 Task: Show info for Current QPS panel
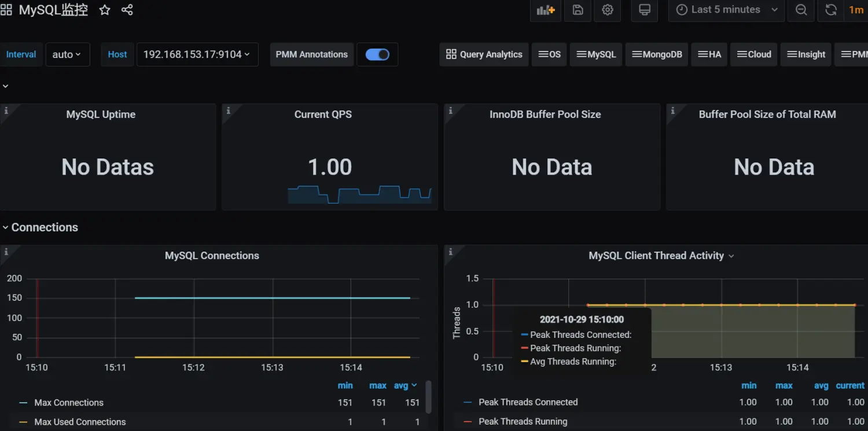(228, 110)
